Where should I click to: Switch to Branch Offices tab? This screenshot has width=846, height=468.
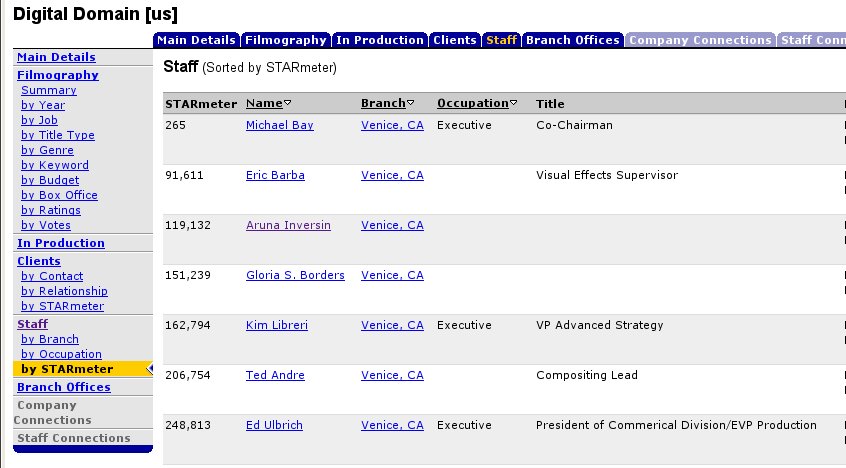[x=572, y=40]
